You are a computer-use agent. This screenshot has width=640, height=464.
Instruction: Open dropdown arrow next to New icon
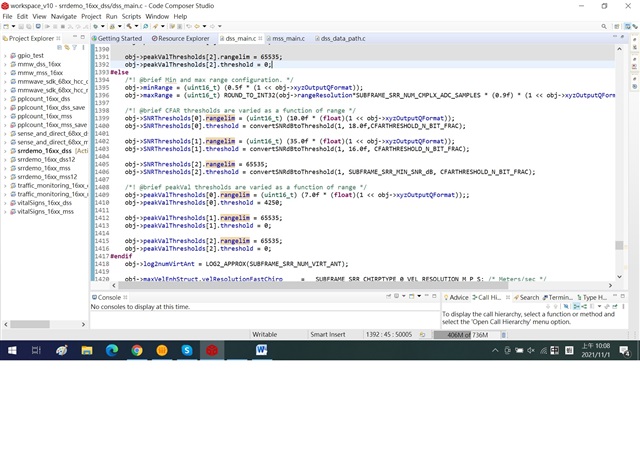(x=13, y=26)
